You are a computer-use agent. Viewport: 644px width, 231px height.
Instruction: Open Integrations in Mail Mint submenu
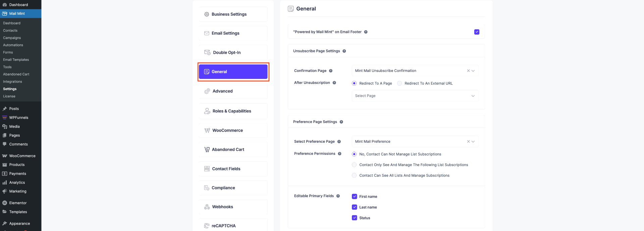tap(13, 82)
